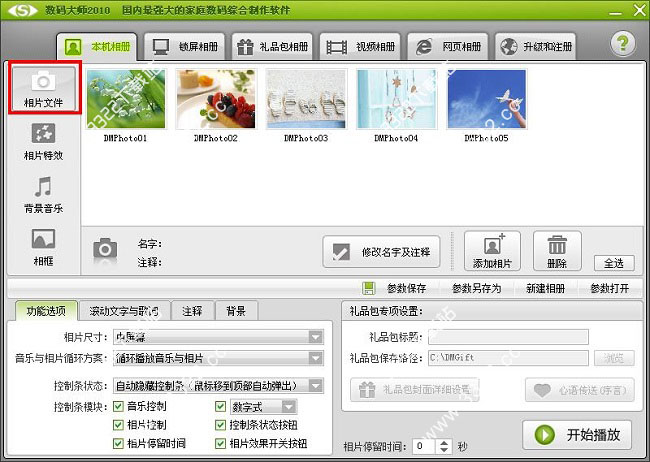This screenshot has height=462, width=650.
Task: Switch to the 锁屏相册 tab
Action: coord(184,46)
